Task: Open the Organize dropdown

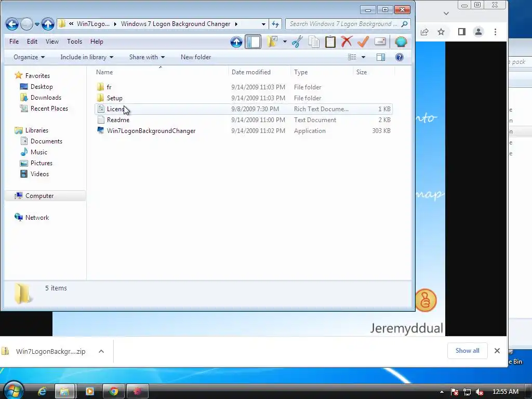Action: tap(29, 57)
